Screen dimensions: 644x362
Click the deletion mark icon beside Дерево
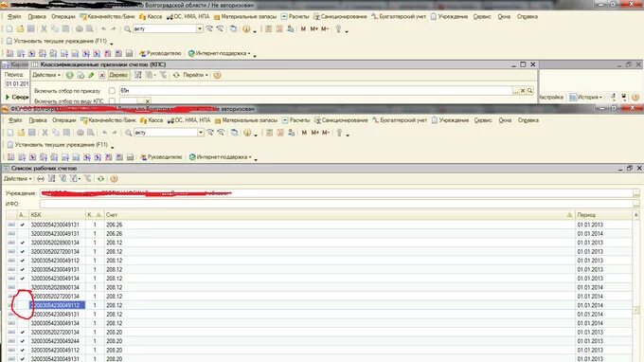tap(102, 75)
